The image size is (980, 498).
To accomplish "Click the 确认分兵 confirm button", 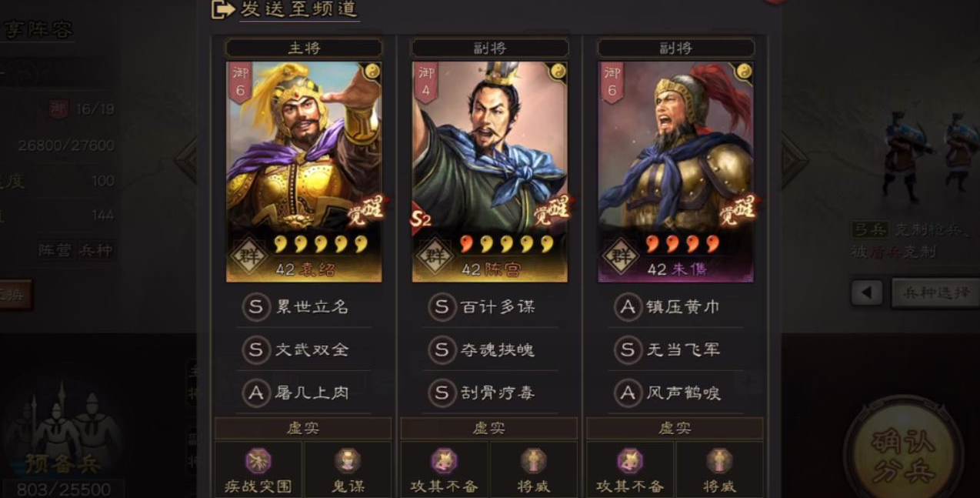I will coord(903,454).
